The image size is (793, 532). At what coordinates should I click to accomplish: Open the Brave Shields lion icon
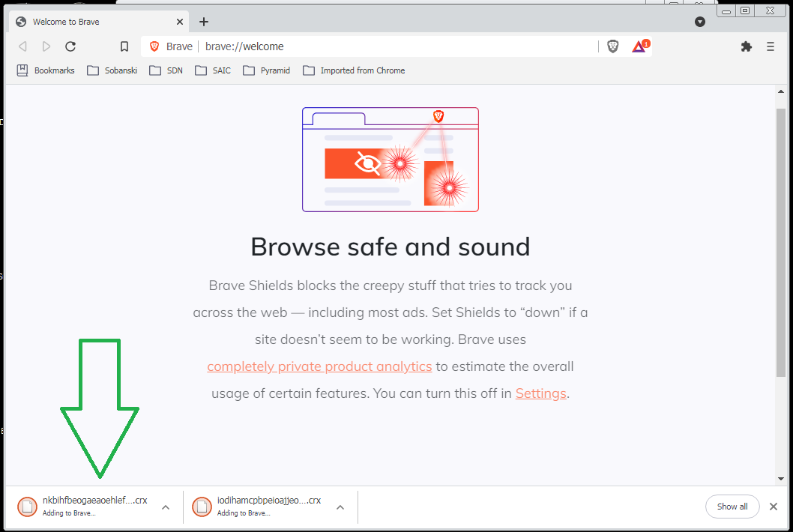613,46
